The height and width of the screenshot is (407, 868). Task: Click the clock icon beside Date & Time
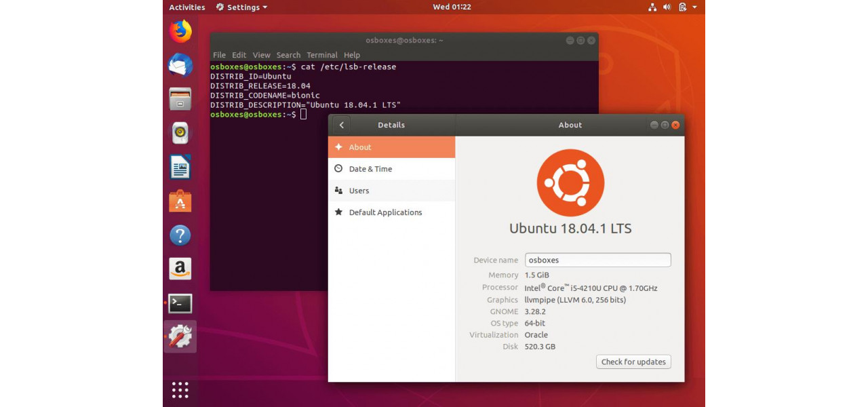338,169
